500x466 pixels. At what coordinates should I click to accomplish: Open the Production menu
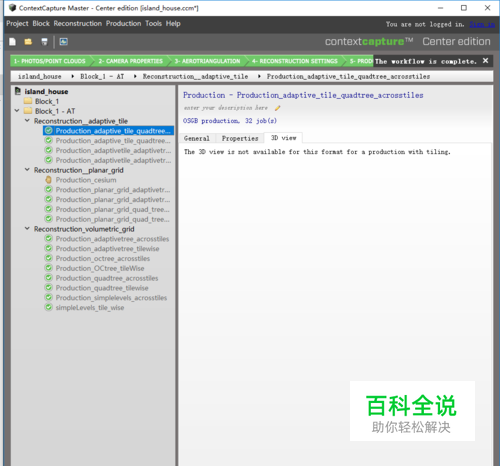(124, 24)
